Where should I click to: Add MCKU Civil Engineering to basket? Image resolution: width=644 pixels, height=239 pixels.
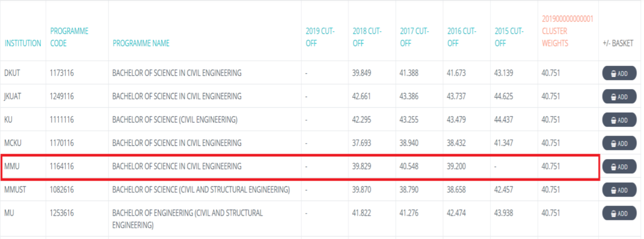[x=619, y=143]
